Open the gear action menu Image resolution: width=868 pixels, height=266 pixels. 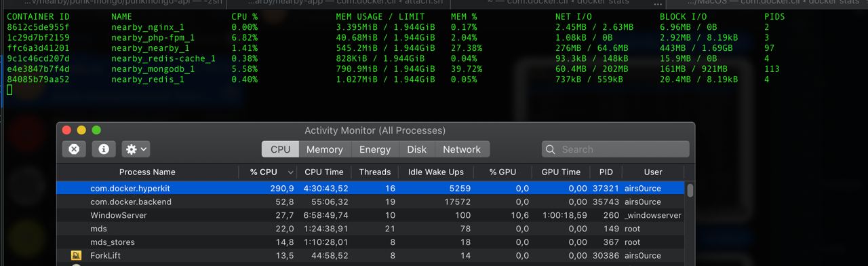tap(136, 149)
